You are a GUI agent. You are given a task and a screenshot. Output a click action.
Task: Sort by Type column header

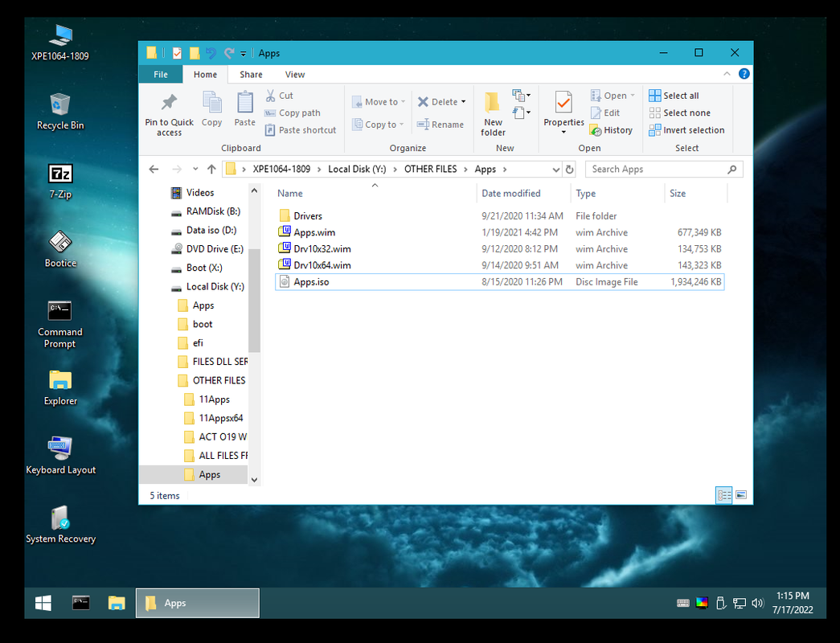(x=617, y=194)
